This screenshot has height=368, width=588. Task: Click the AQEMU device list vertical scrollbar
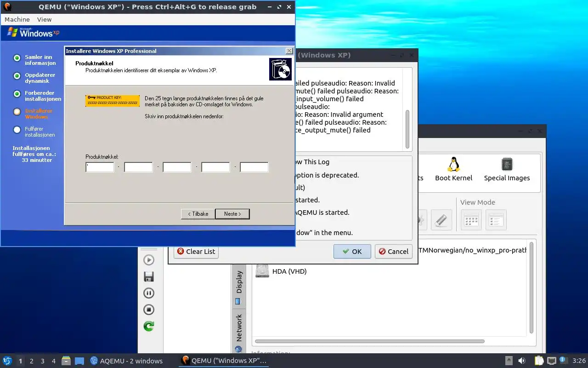[531, 287]
